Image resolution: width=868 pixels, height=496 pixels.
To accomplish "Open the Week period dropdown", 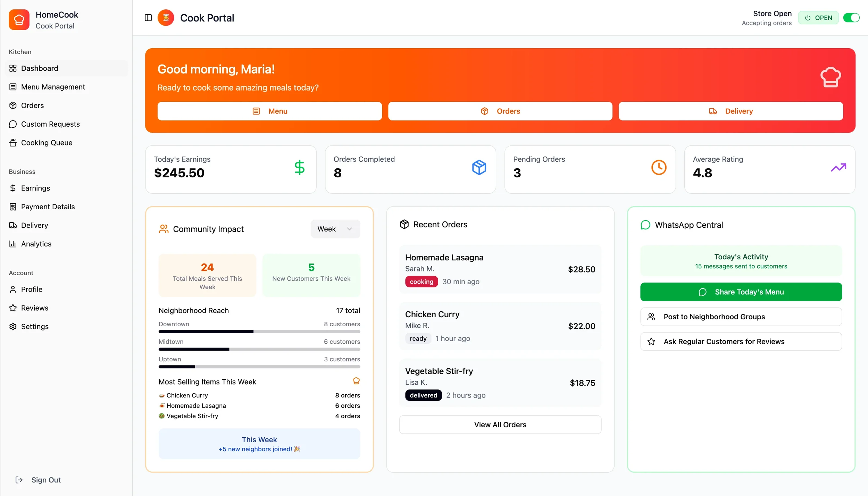I will [x=335, y=229].
